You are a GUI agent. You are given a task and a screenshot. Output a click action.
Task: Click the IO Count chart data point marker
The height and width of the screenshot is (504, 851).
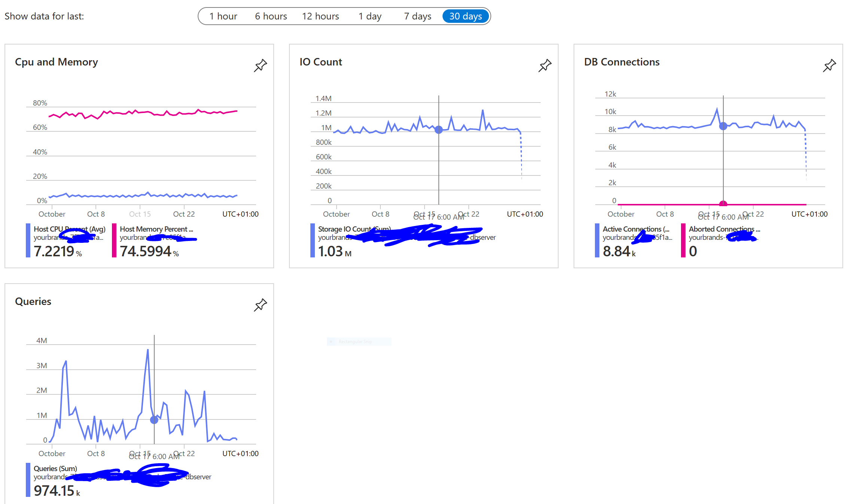(x=439, y=130)
